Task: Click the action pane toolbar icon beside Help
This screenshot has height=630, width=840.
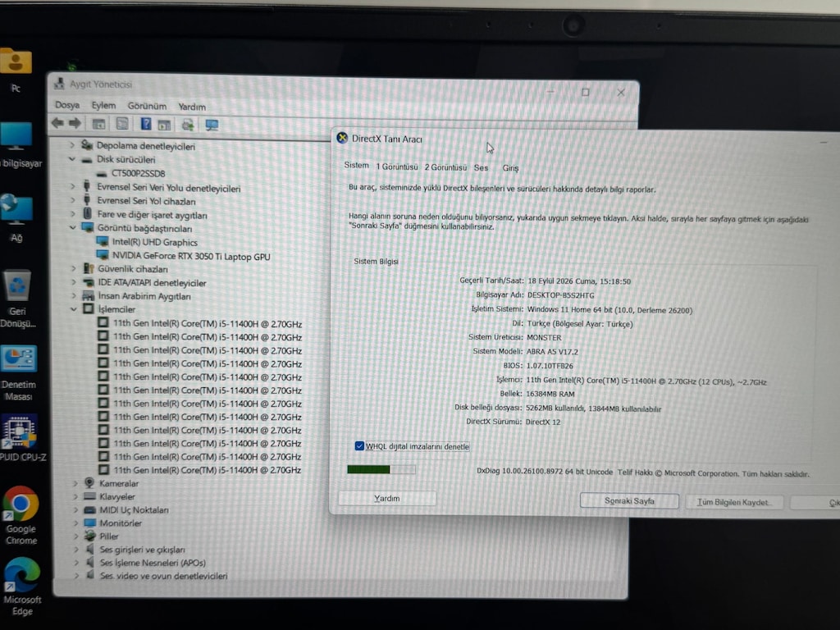Action: coord(164,126)
